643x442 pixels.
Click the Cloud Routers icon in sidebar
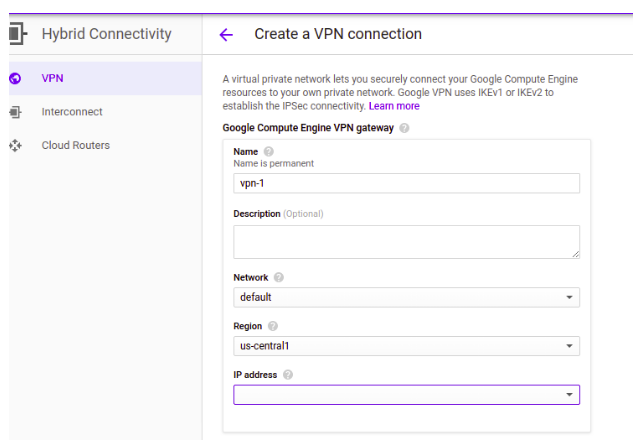coord(15,145)
